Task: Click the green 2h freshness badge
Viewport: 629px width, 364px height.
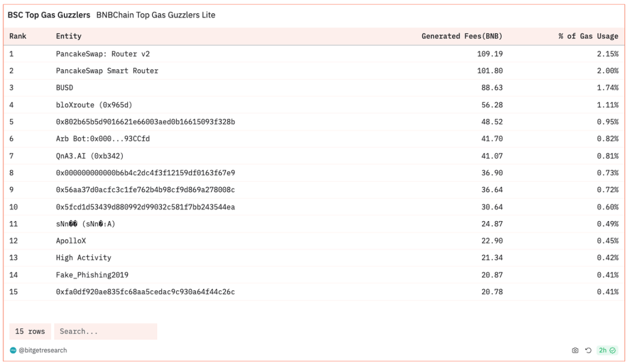Action: pos(607,350)
